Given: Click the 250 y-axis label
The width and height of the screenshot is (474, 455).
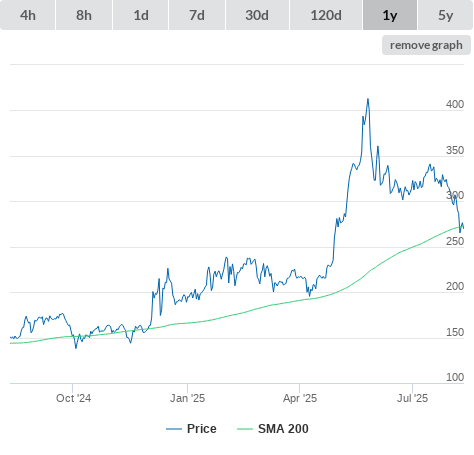Looking at the screenshot, I should pos(455,241).
